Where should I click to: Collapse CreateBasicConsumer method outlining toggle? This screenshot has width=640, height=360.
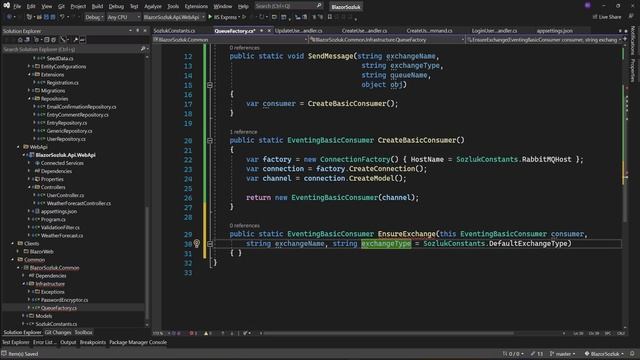tap(210, 141)
